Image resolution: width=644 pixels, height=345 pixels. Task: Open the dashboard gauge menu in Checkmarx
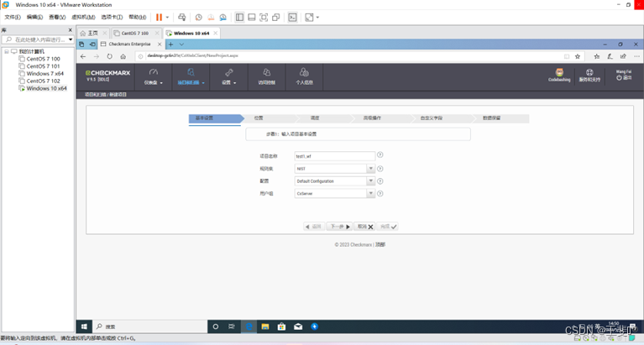pos(153,76)
